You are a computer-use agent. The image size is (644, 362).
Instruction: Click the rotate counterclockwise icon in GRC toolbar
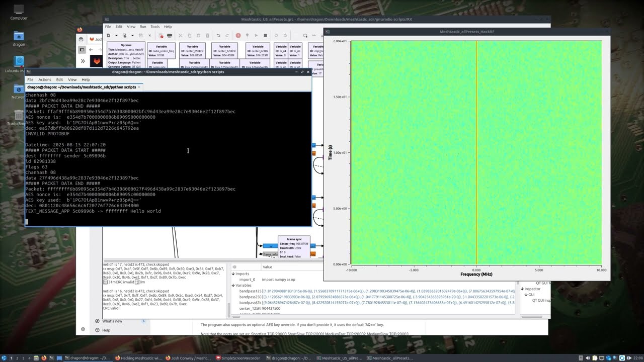tap(276, 36)
